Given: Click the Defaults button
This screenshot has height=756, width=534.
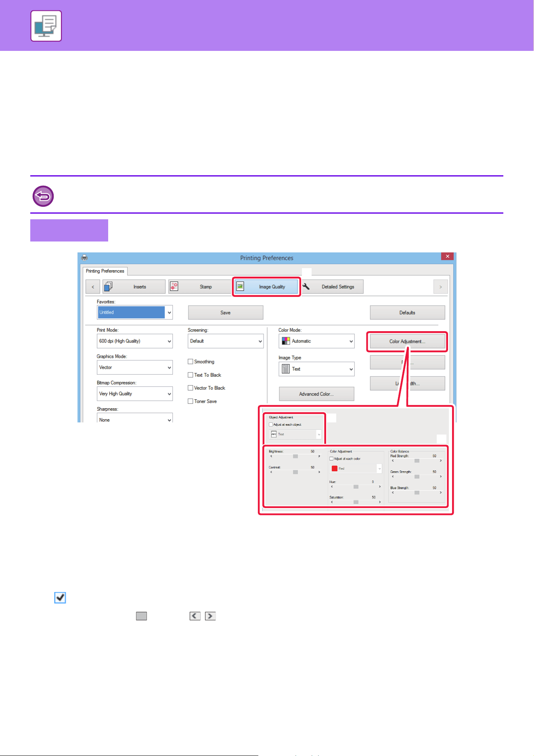Looking at the screenshot, I should pos(408,313).
